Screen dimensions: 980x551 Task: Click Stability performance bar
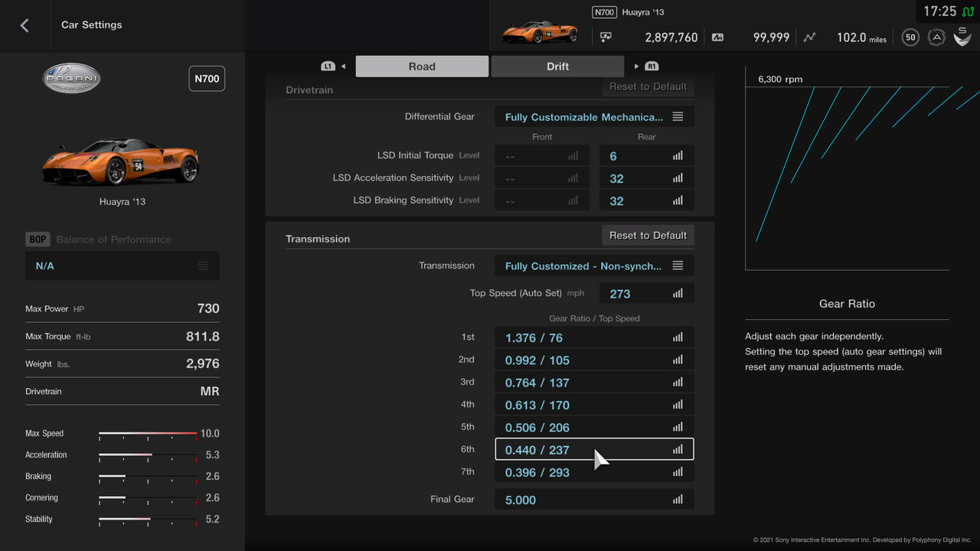[148, 520]
